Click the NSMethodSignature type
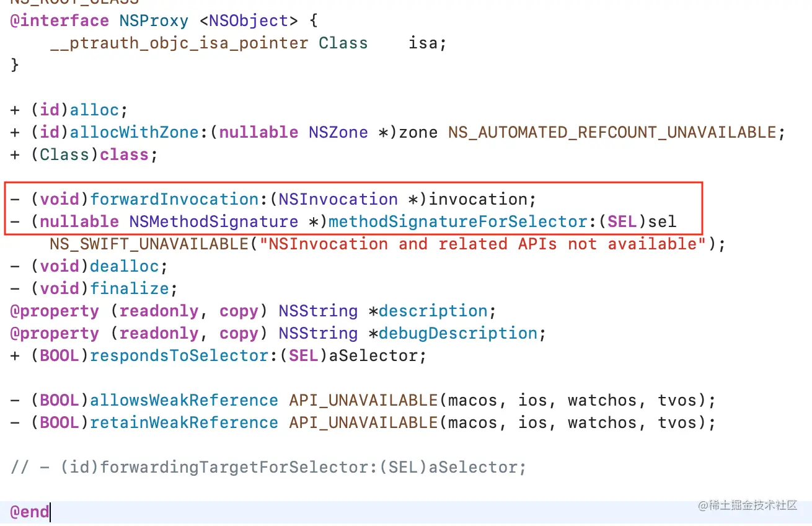812x526 pixels. (214, 221)
